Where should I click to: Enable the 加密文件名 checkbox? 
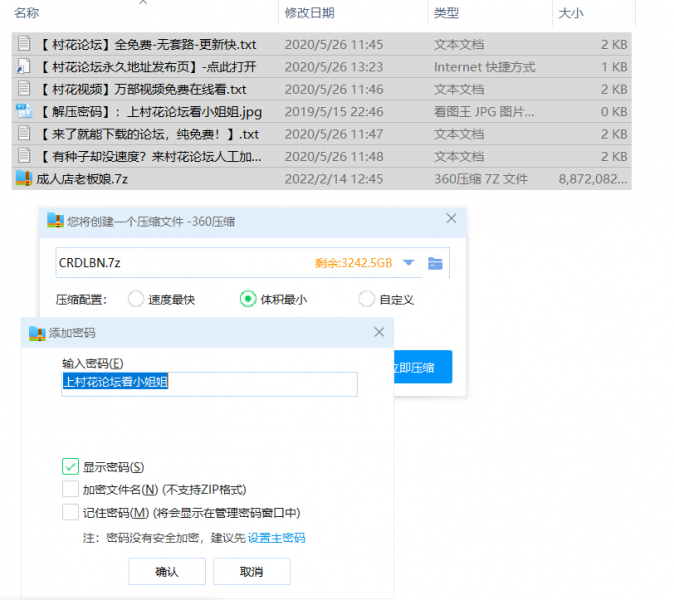(70, 490)
